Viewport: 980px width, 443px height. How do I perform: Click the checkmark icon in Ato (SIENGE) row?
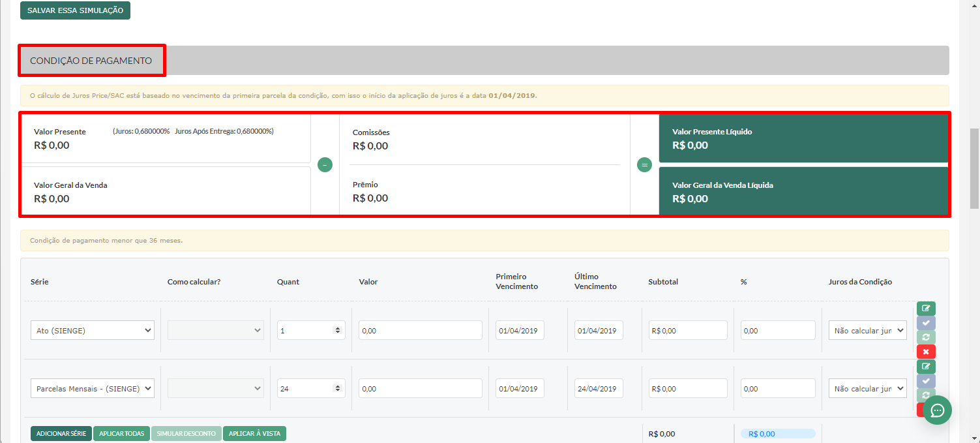pyautogui.click(x=926, y=322)
